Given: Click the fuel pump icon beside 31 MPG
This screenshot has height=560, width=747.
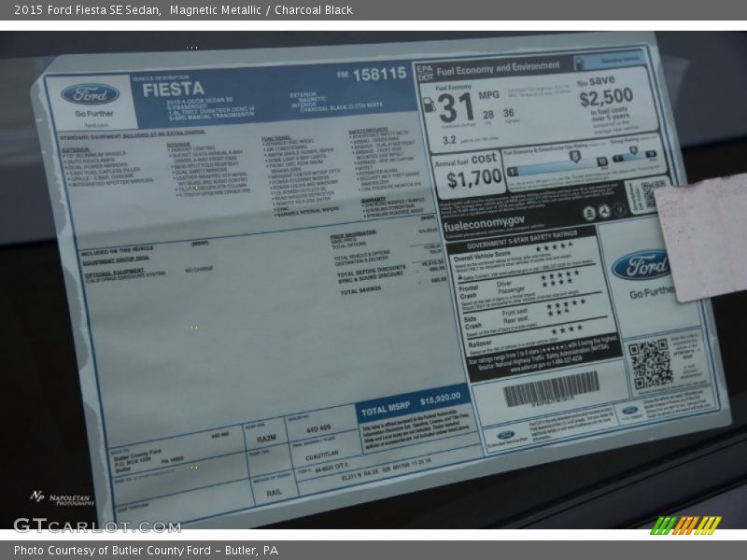Looking at the screenshot, I should [430, 105].
